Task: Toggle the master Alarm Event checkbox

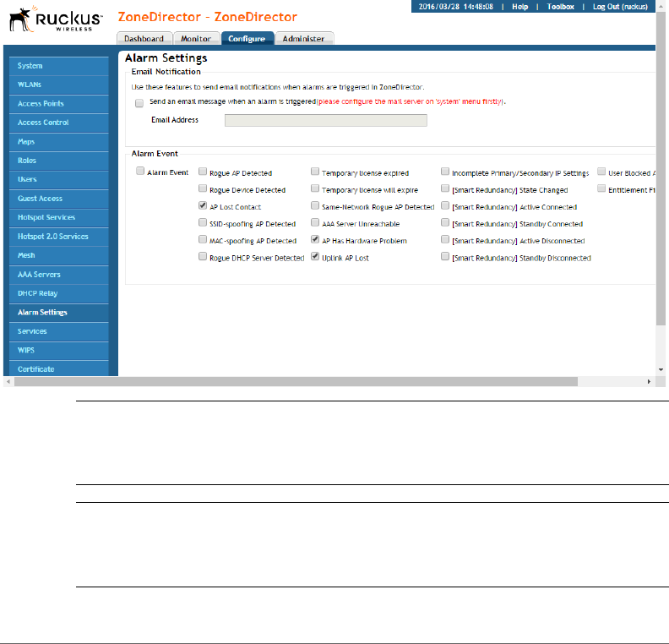Action: 140,171
